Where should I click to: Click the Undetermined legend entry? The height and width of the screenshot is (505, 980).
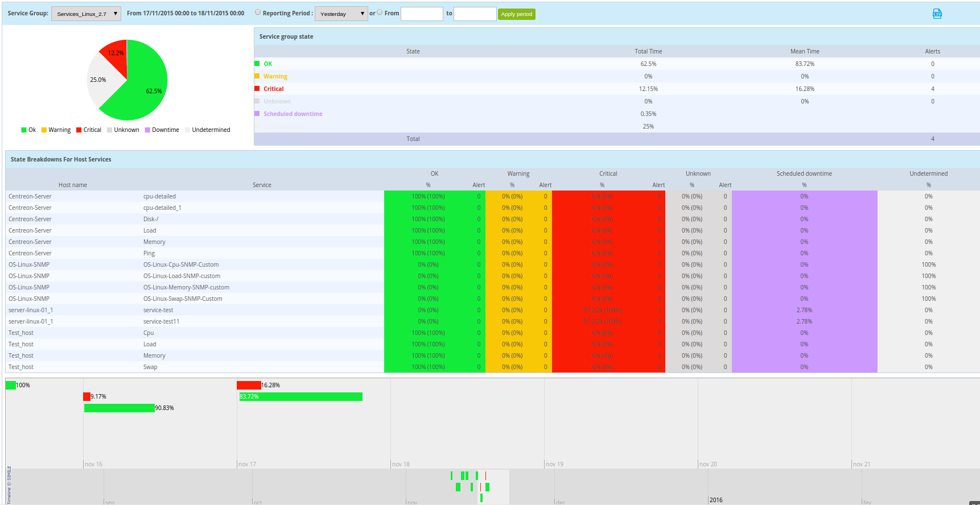[207, 130]
